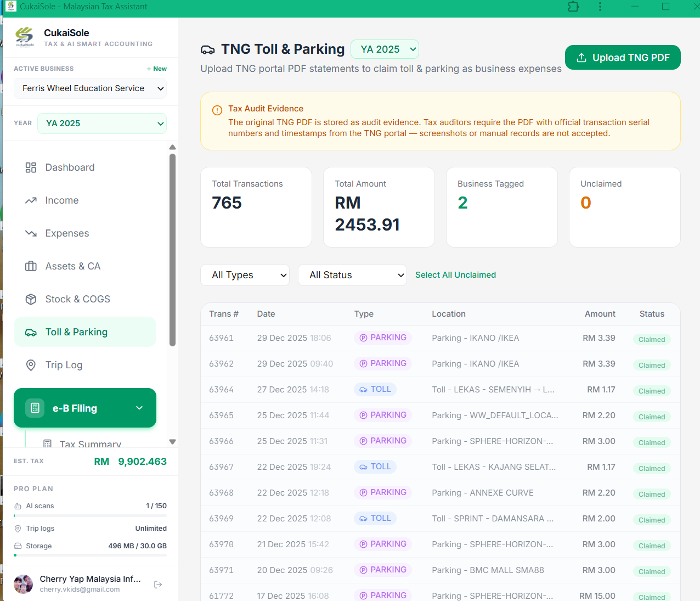The height and width of the screenshot is (601, 700).
Task: Click date 27 Dec 2025 14:18
Action: pos(293,390)
